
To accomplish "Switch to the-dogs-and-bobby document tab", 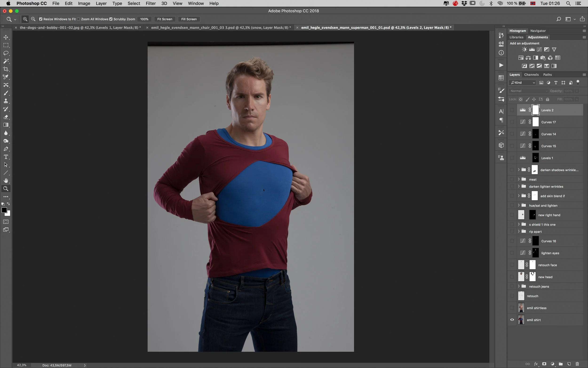I will [80, 28].
